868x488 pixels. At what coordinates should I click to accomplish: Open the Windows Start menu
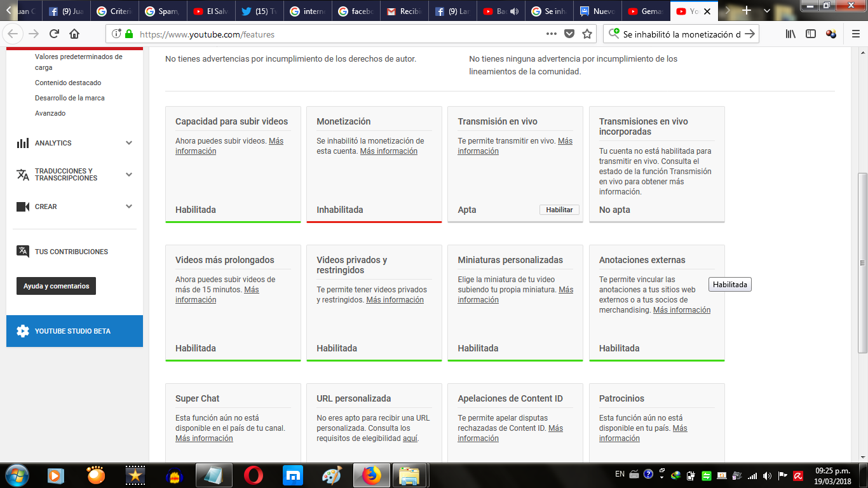[x=18, y=475]
